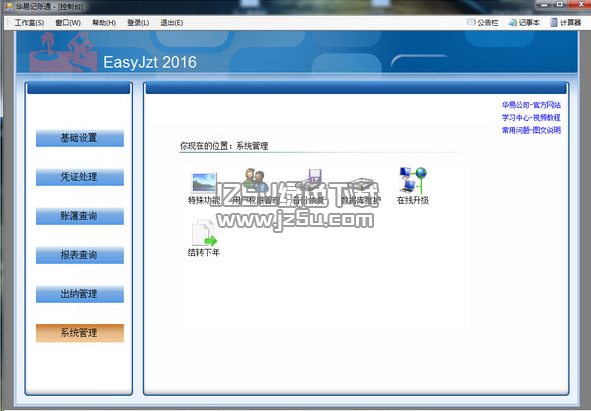Open the 记事本 notepad tool
The image size is (591, 411).
tap(524, 23)
